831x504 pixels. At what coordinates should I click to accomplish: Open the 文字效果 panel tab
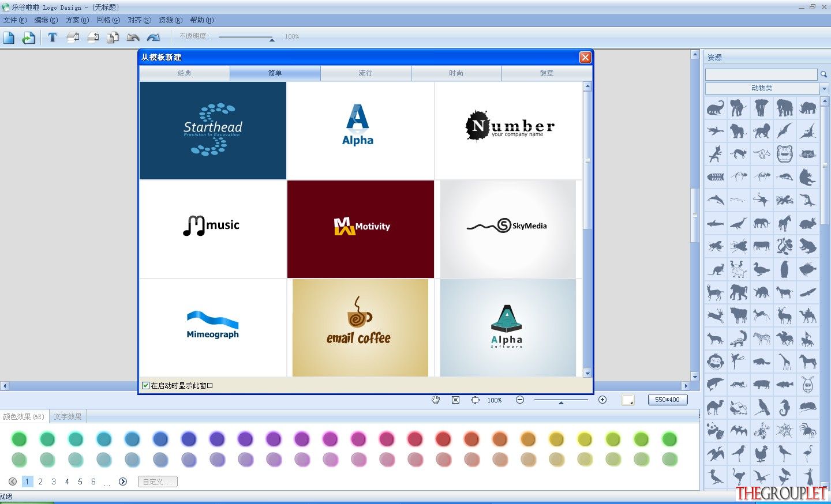coord(68,416)
